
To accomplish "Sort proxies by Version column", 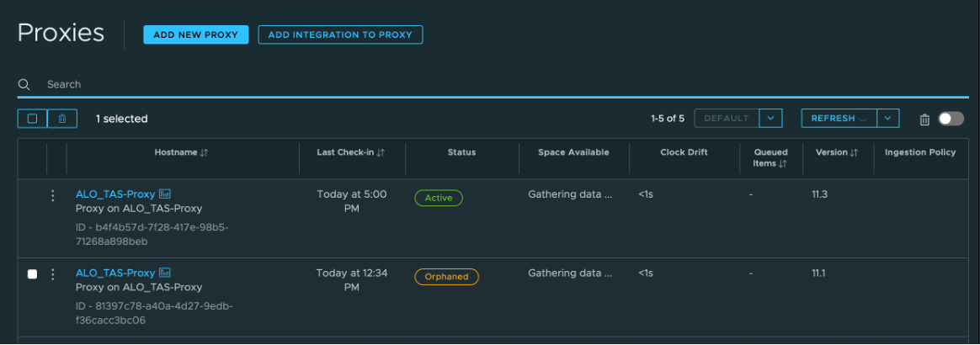I will (854, 153).
